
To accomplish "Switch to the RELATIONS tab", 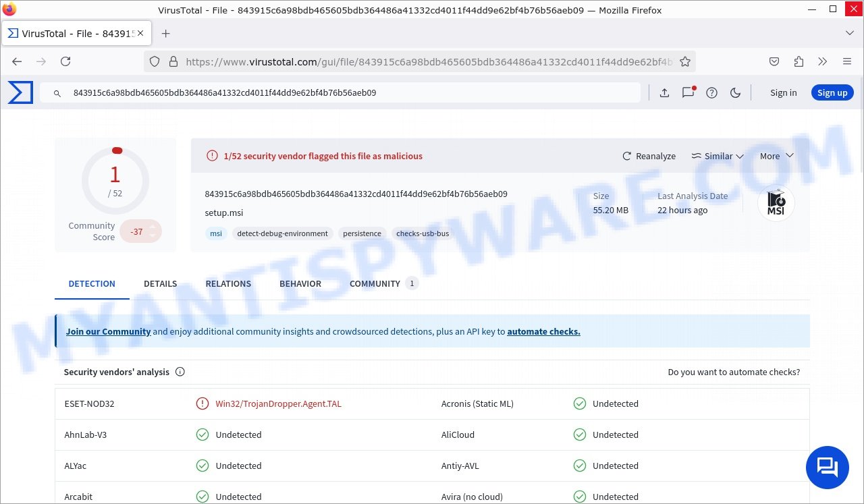I will click(x=228, y=283).
